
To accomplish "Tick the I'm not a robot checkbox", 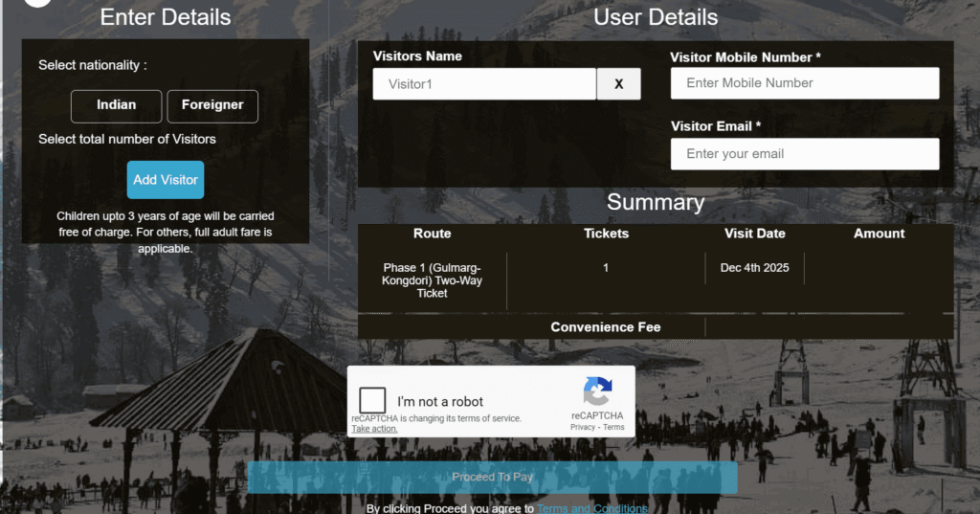I will click(x=372, y=400).
